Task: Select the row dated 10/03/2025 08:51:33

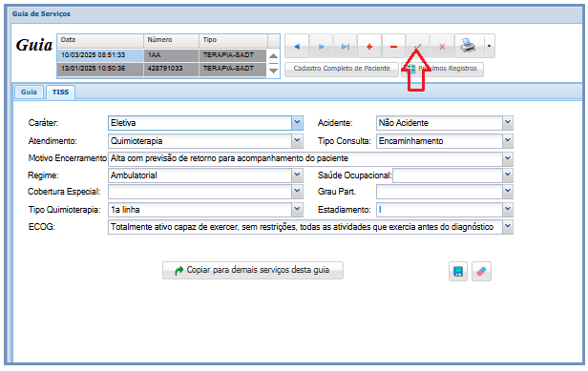Action: tap(161, 55)
